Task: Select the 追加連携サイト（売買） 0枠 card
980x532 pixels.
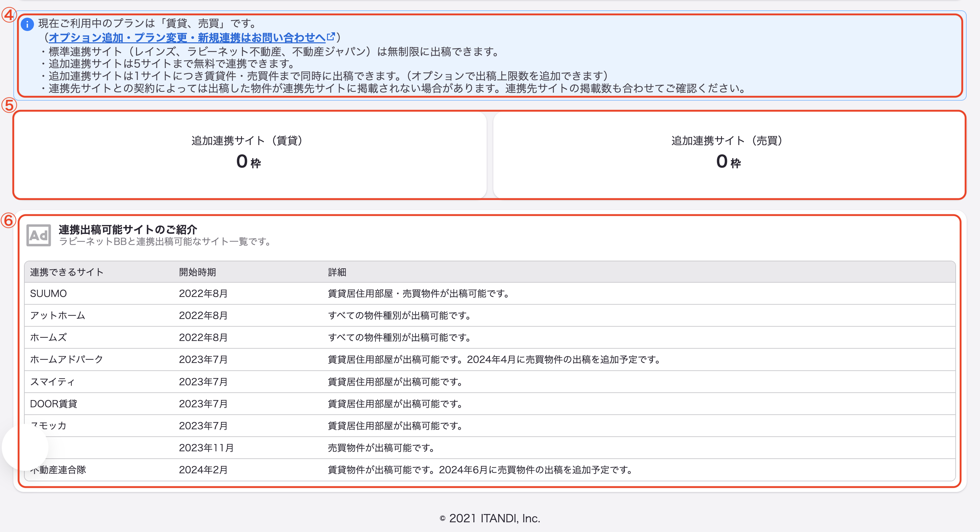Action: click(729, 155)
